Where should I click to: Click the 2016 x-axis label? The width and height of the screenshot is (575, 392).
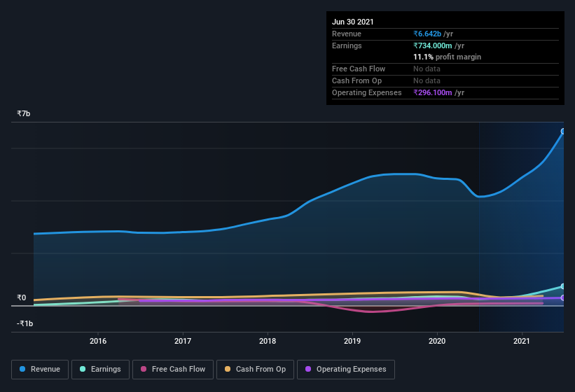[x=98, y=341]
